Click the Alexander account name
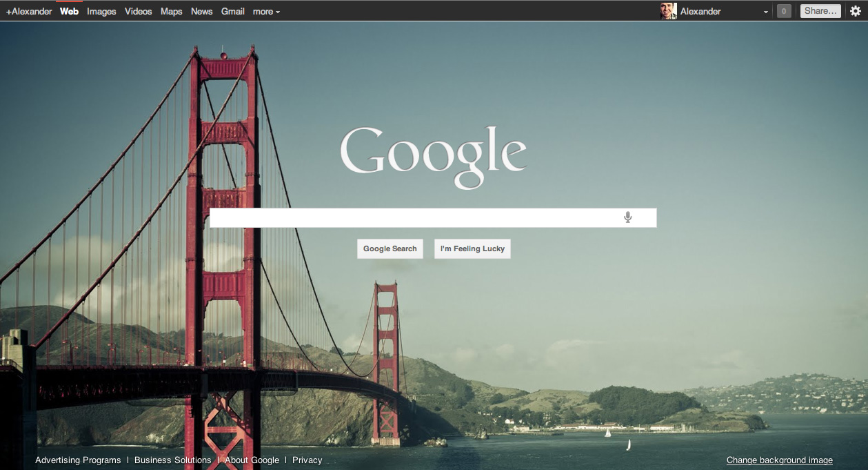The height and width of the screenshot is (470, 868). tap(700, 11)
